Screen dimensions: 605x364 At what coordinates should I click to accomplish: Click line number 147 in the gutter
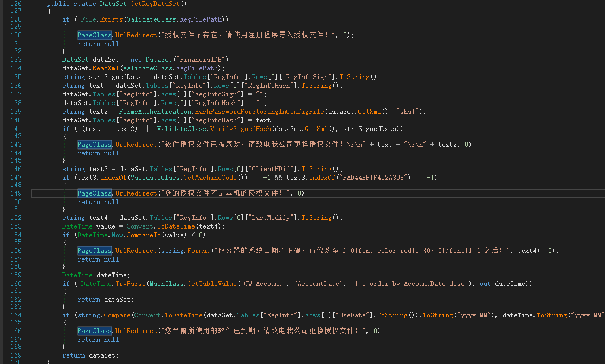(16, 178)
